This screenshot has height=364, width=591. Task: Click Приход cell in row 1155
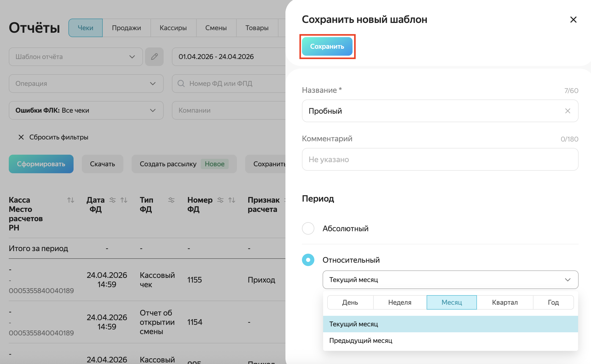point(261,280)
